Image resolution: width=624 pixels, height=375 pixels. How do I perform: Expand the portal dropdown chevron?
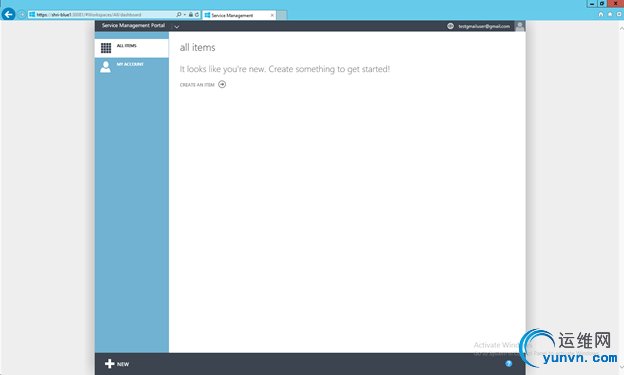[177, 27]
